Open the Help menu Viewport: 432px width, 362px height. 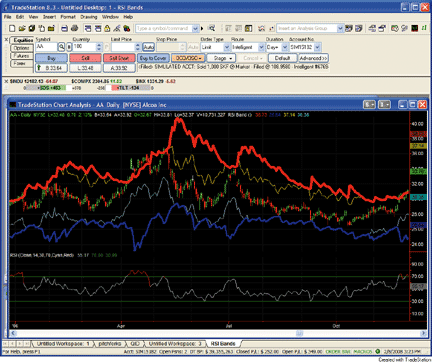(x=128, y=17)
